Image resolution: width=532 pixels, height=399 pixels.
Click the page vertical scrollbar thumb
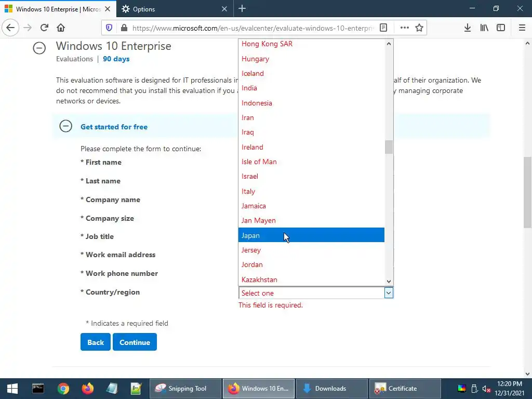[x=528, y=192]
